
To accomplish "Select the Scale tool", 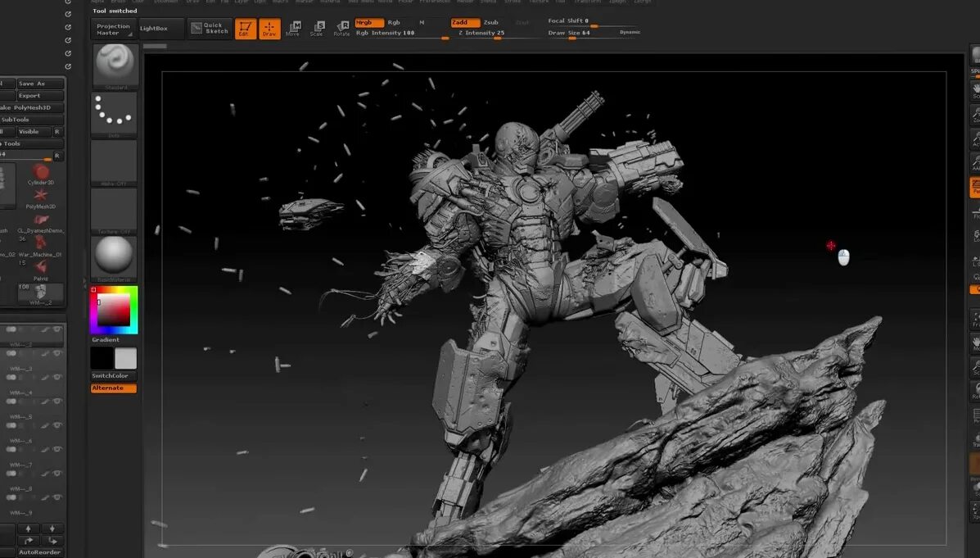I will [x=317, y=28].
